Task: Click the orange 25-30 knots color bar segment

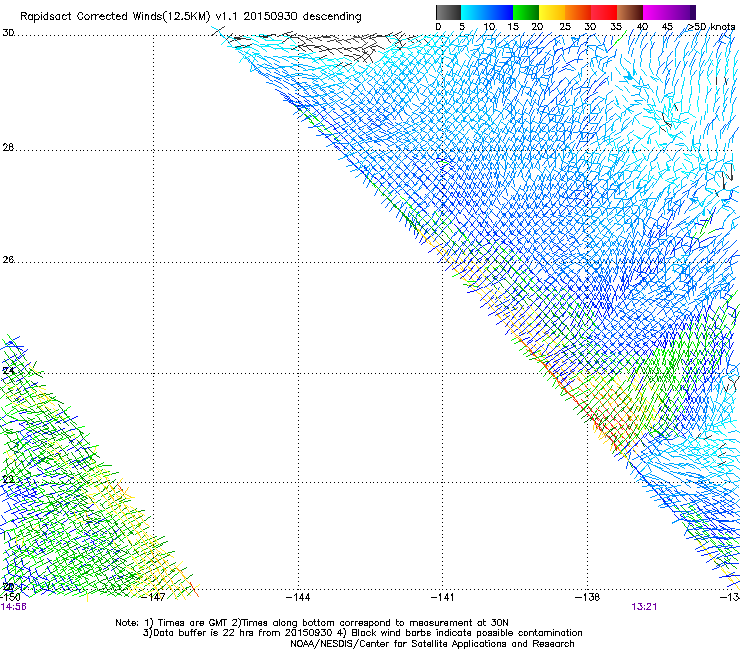Action: [x=578, y=12]
